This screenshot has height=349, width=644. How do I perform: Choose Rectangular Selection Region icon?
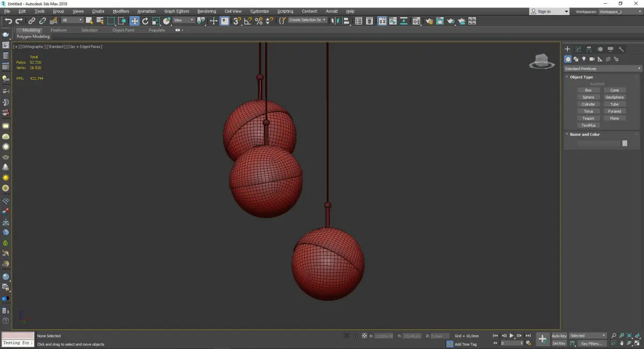coord(111,21)
